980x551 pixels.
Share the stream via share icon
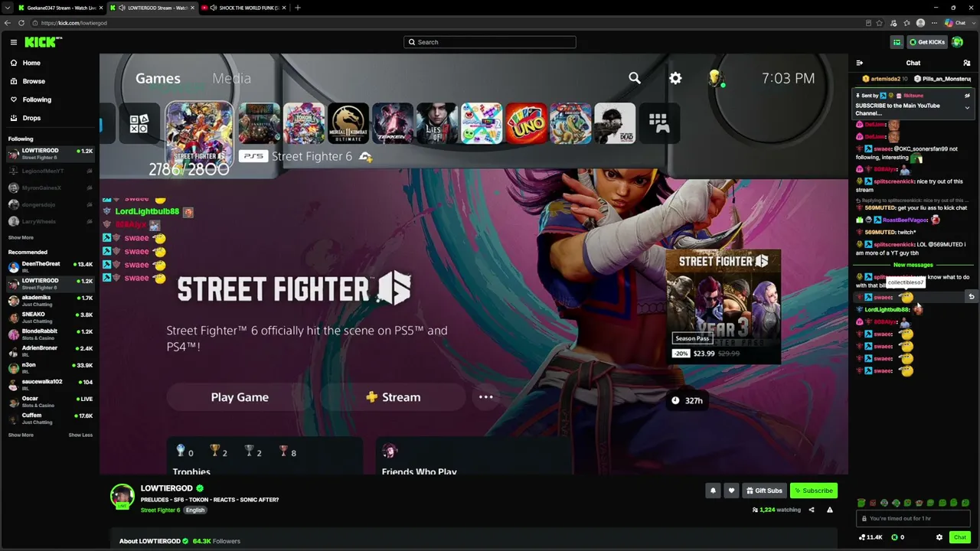pos(812,510)
